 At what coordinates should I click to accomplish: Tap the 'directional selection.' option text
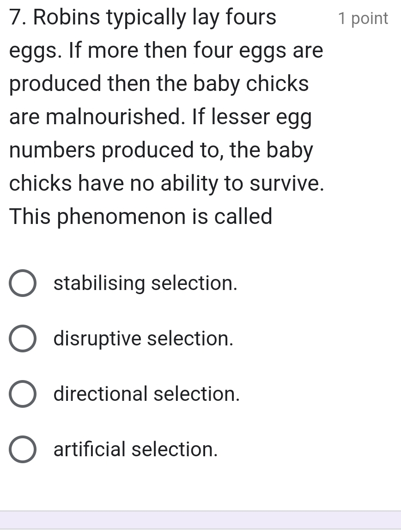[x=147, y=394]
